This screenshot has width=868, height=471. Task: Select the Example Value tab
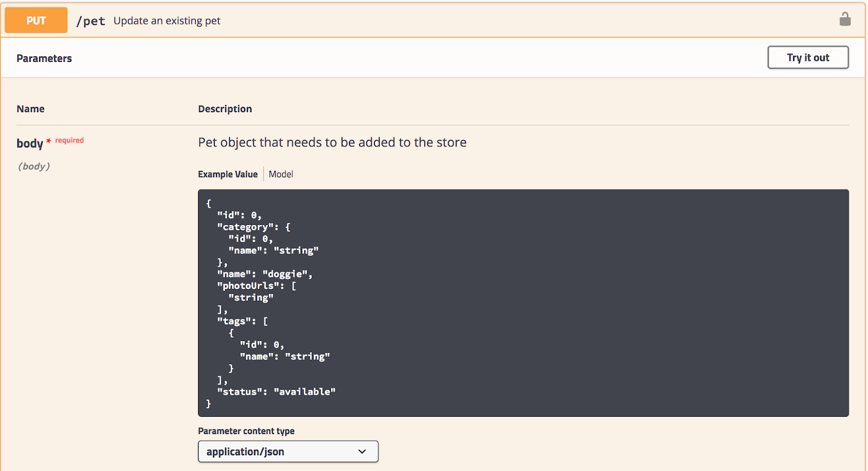227,174
